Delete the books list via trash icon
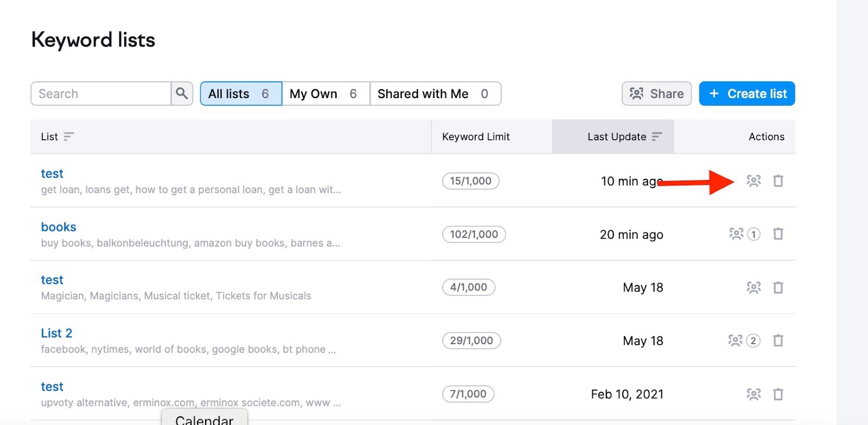This screenshot has height=425, width=868. (778, 234)
